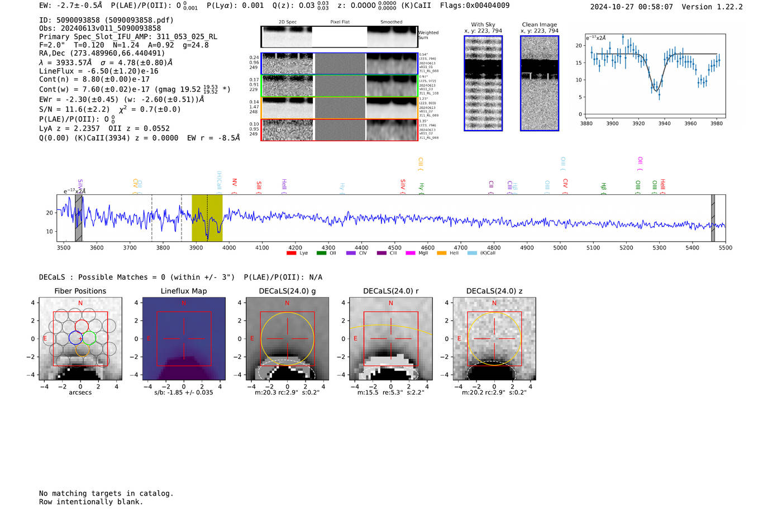Click the hatched gray band near 3550 Å
The image size is (782, 532).
[79, 218]
